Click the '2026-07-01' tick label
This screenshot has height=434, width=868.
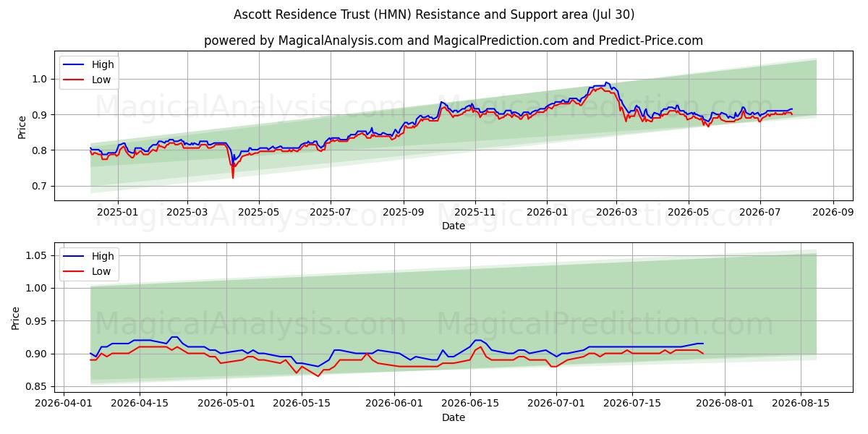coord(557,404)
